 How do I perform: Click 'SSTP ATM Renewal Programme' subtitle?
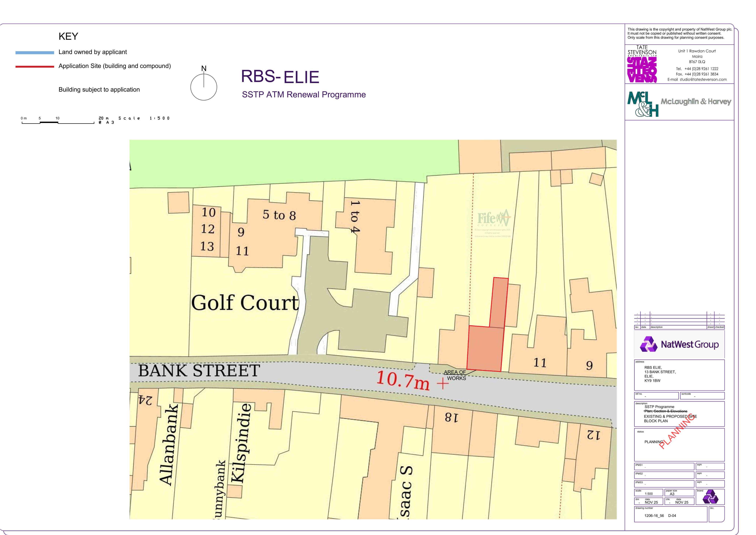click(304, 95)
